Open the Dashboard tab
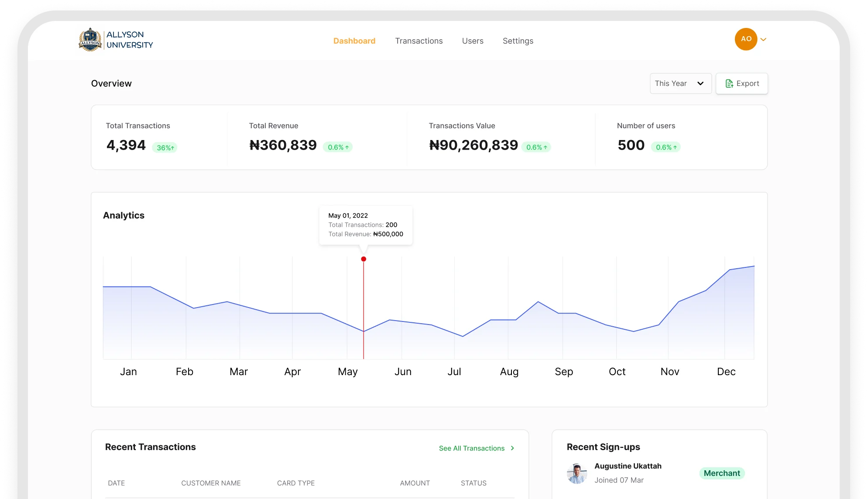The width and height of the screenshot is (868, 499). (354, 41)
